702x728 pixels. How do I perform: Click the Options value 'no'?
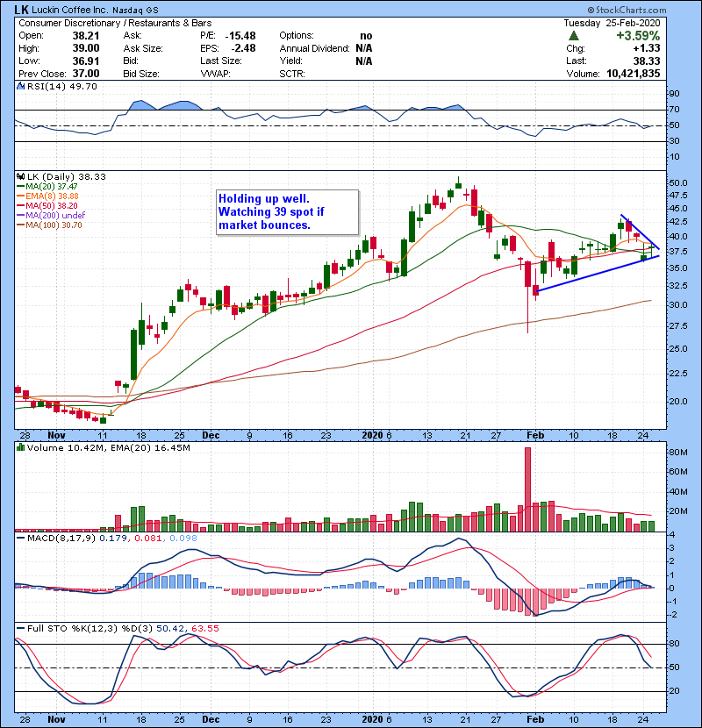point(366,36)
